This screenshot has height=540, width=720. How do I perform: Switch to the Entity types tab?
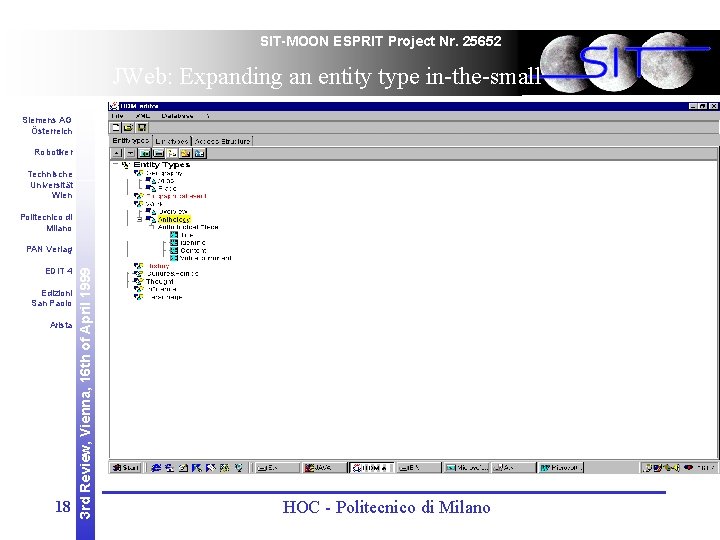pos(131,141)
